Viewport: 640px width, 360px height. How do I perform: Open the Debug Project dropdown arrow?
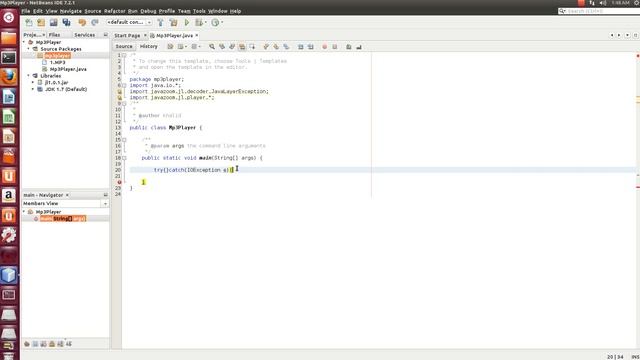pyautogui.click(x=206, y=22)
